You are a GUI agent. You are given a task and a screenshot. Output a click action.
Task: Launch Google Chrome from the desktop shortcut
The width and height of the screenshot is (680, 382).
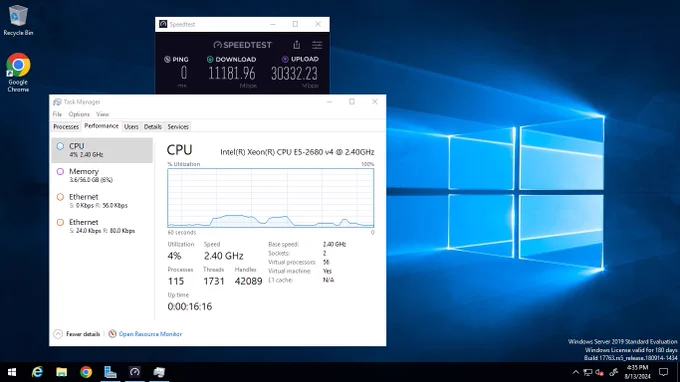tap(18, 72)
